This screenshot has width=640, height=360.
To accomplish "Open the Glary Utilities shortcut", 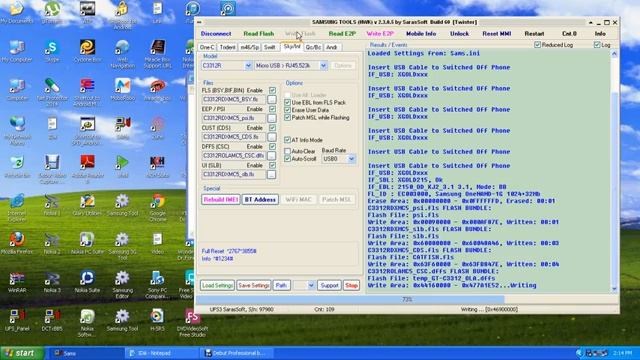I will tap(87, 205).
